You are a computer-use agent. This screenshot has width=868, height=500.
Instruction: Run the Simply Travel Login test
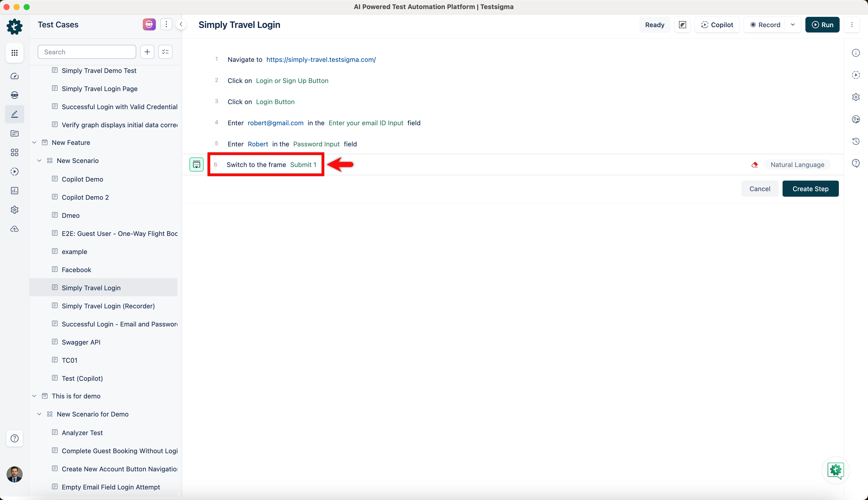[822, 25]
